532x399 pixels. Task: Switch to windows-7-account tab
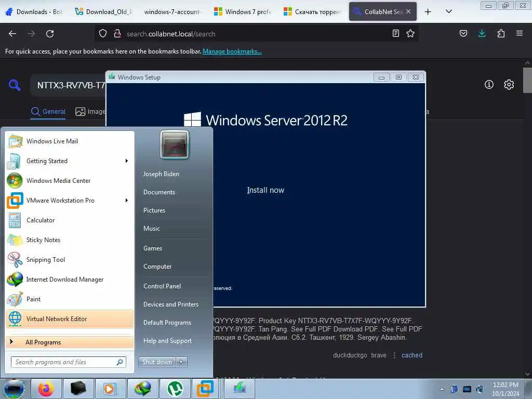coord(172,11)
